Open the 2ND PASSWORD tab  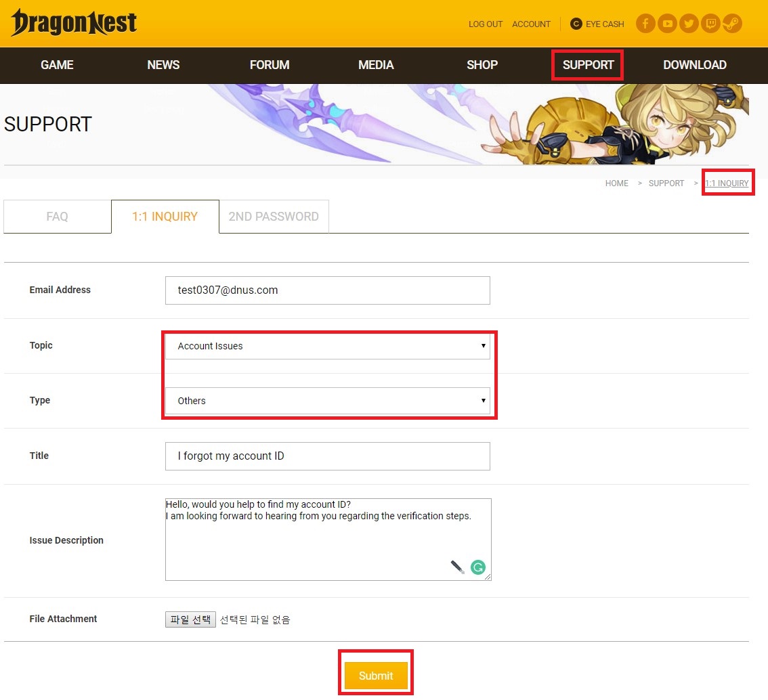click(274, 217)
